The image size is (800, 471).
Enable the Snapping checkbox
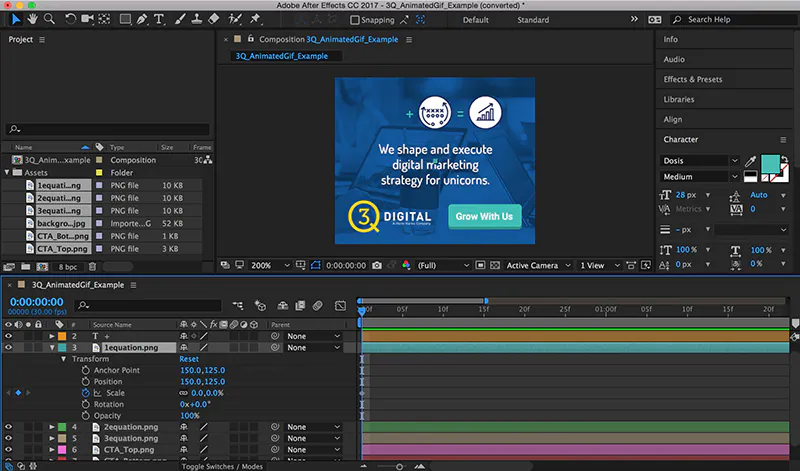coord(356,20)
